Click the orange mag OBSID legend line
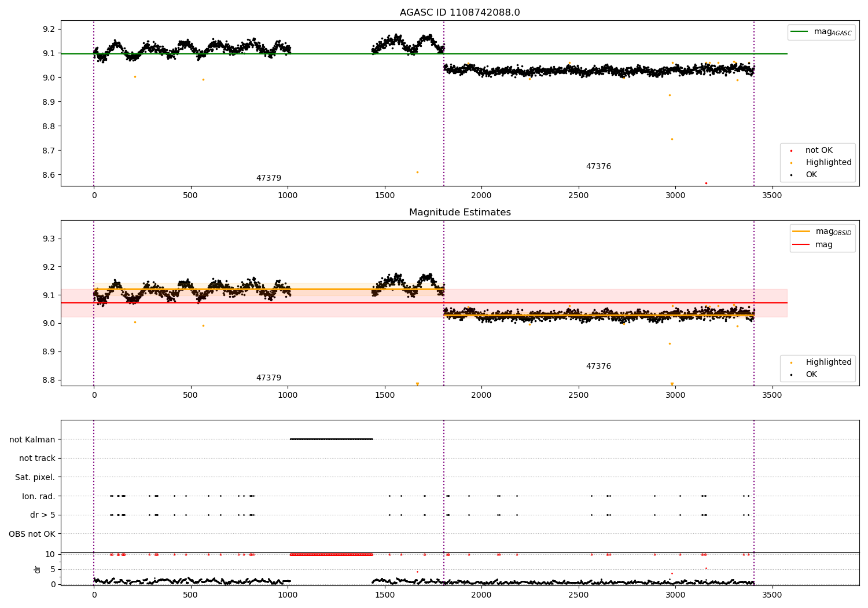The image size is (868, 608). pos(801,232)
